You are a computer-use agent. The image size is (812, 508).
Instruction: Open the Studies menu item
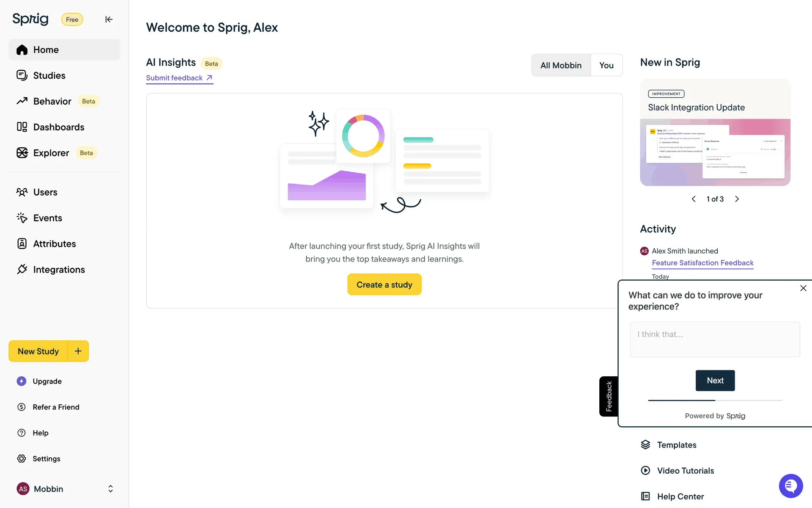[x=49, y=75]
